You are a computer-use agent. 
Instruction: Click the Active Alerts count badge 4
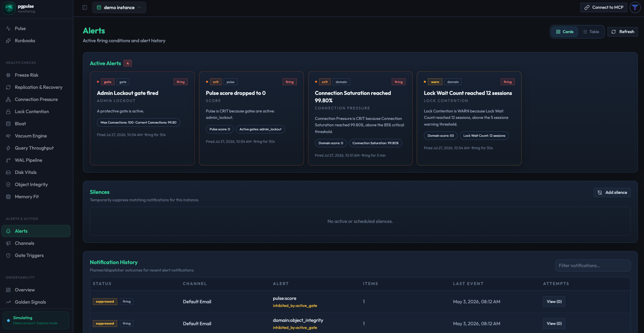[128, 63]
